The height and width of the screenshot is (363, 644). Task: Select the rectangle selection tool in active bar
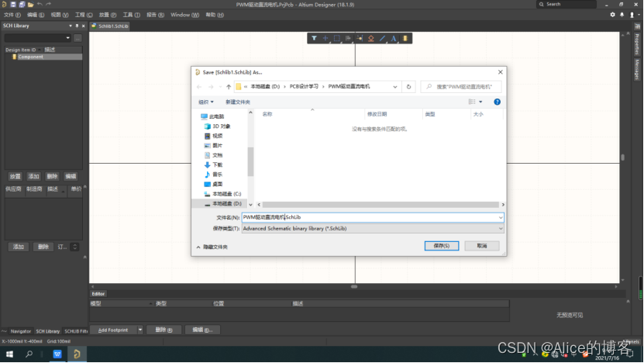point(337,38)
